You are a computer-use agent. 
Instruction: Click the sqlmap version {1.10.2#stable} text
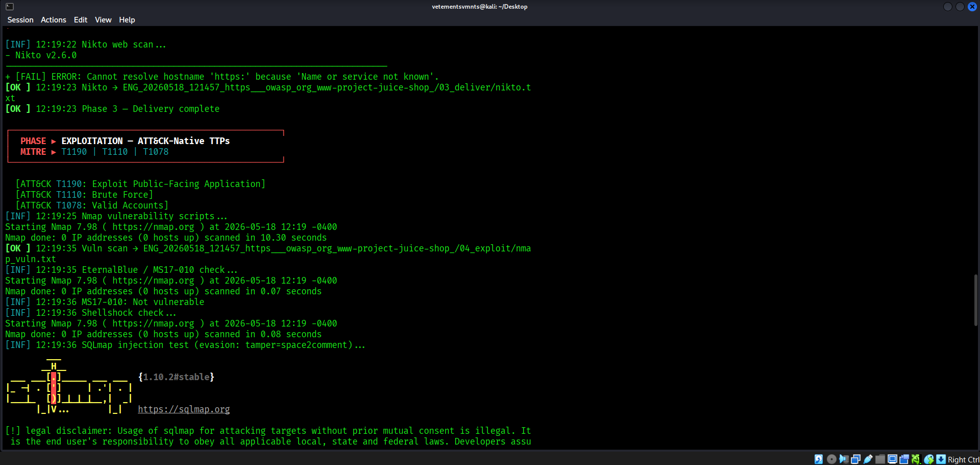[176, 377]
